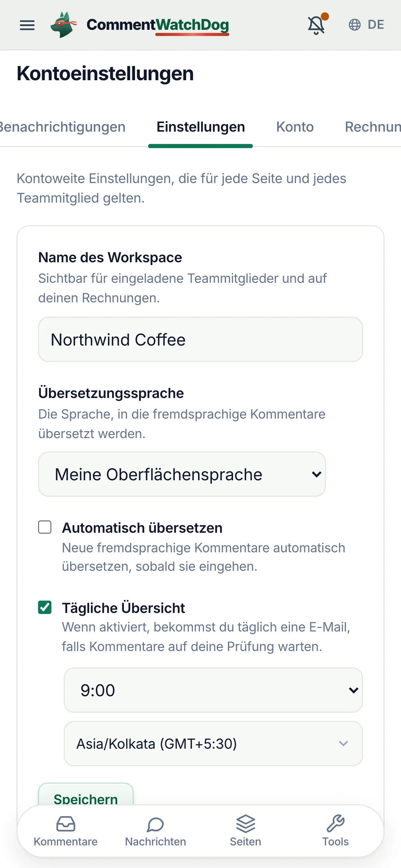
Task: Open the Rechnungen tab
Action: pos(373,127)
